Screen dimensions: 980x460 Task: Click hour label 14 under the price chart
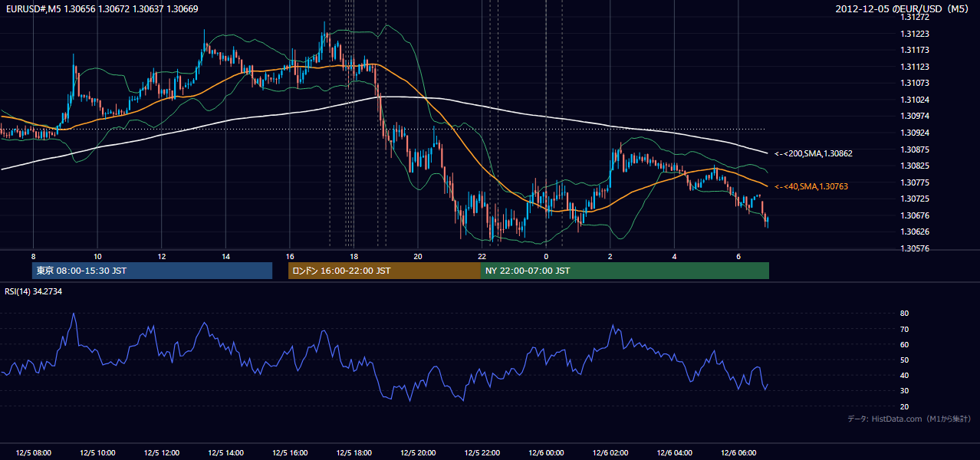coord(225,256)
